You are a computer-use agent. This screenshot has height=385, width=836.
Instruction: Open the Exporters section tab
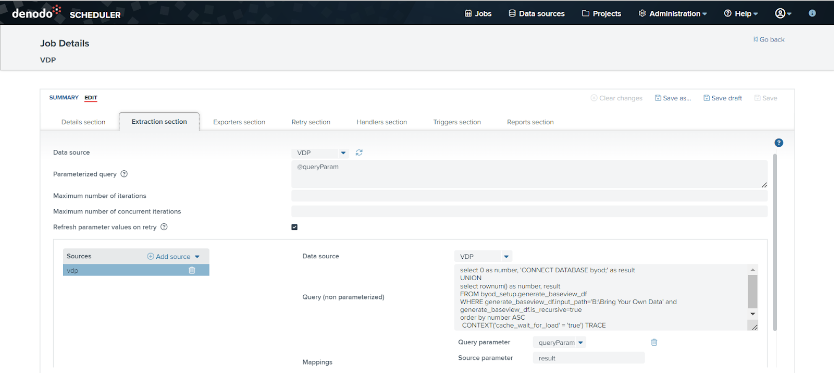pyautogui.click(x=239, y=122)
